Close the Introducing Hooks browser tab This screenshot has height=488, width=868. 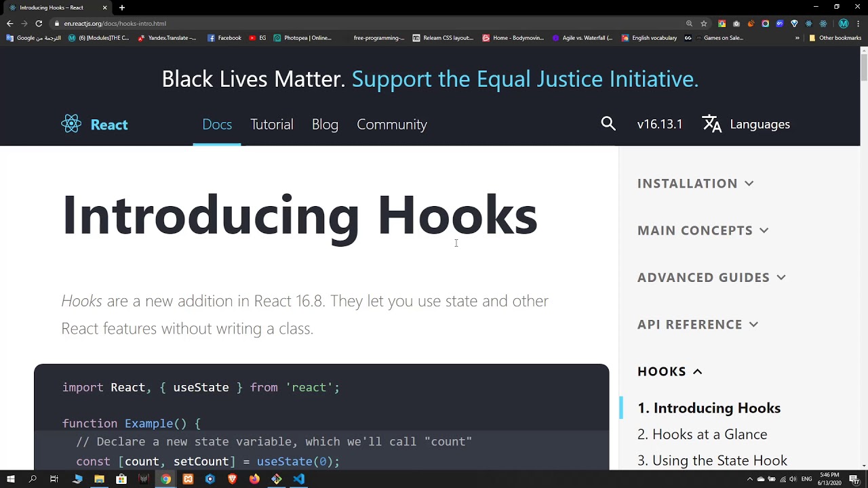click(x=104, y=7)
